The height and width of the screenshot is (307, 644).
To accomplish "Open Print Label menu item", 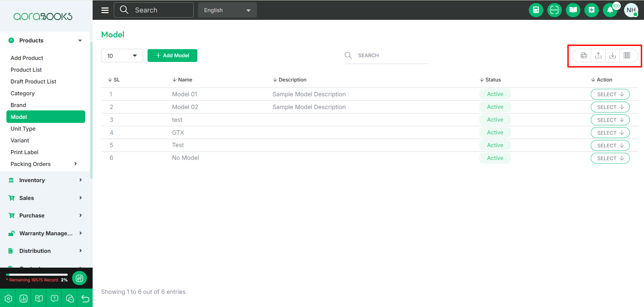I will pyautogui.click(x=25, y=152).
